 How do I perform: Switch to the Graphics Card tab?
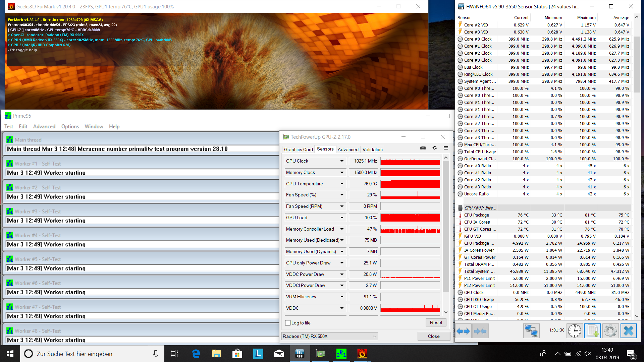[298, 149]
